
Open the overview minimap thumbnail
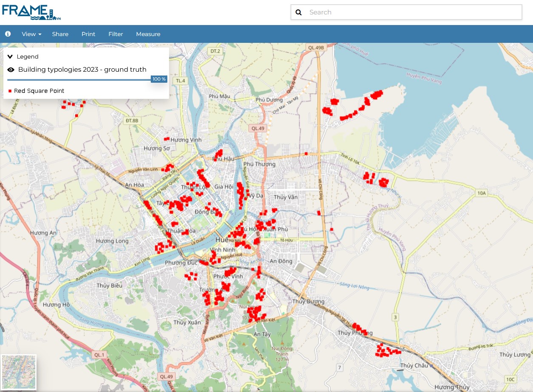(19, 372)
